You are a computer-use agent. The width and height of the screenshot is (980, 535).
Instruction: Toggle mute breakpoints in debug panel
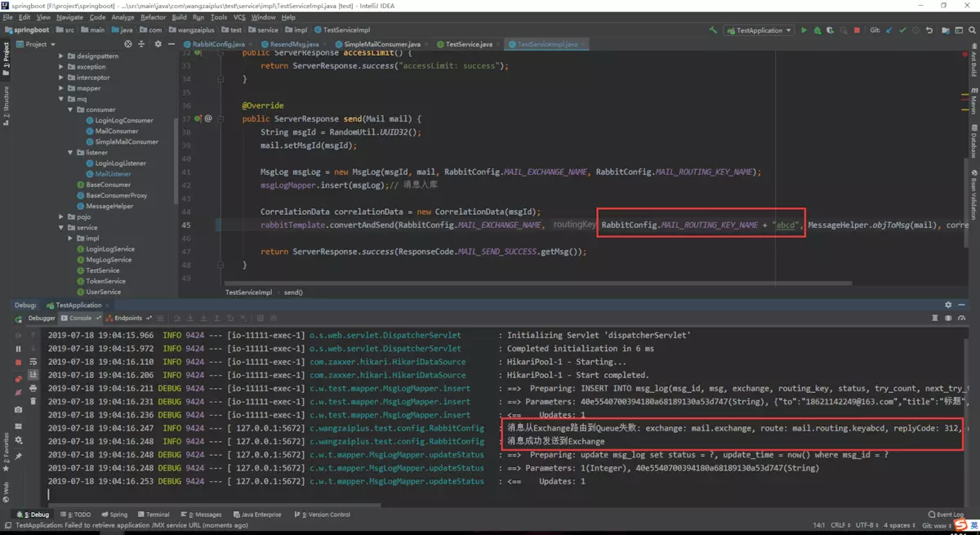[18, 392]
